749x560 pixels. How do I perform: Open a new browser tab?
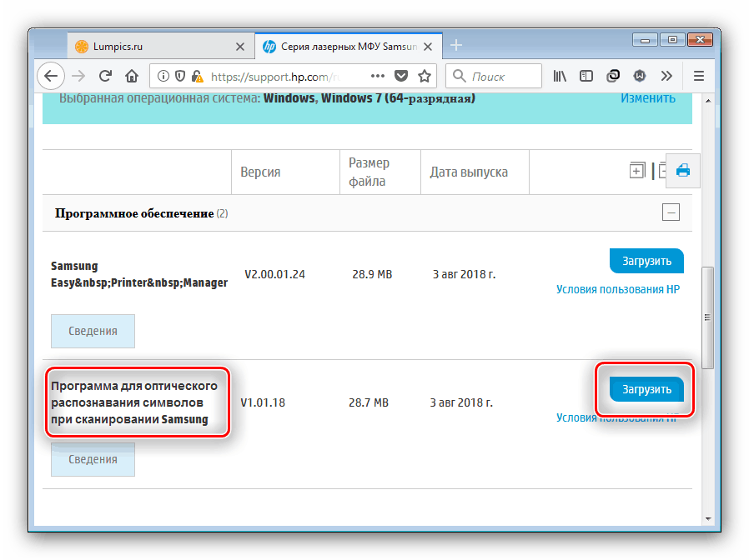point(456,46)
